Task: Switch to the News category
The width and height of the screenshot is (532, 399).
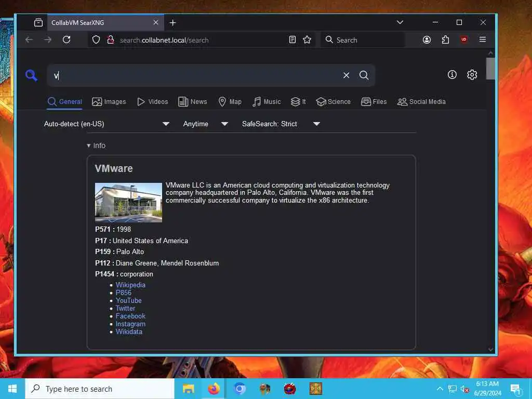Action: (x=193, y=102)
